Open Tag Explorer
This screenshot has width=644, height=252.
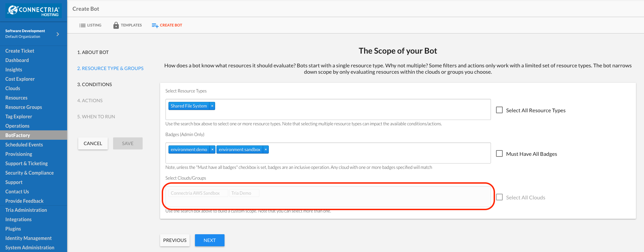[19, 117]
